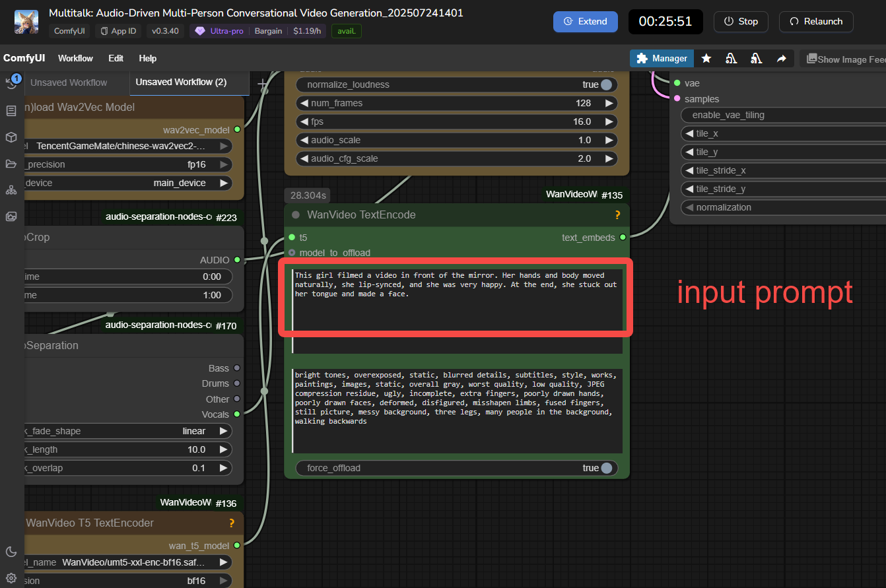Click the arrow next to the 0.1 overlap value
886x588 pixels.
point(224,468)
